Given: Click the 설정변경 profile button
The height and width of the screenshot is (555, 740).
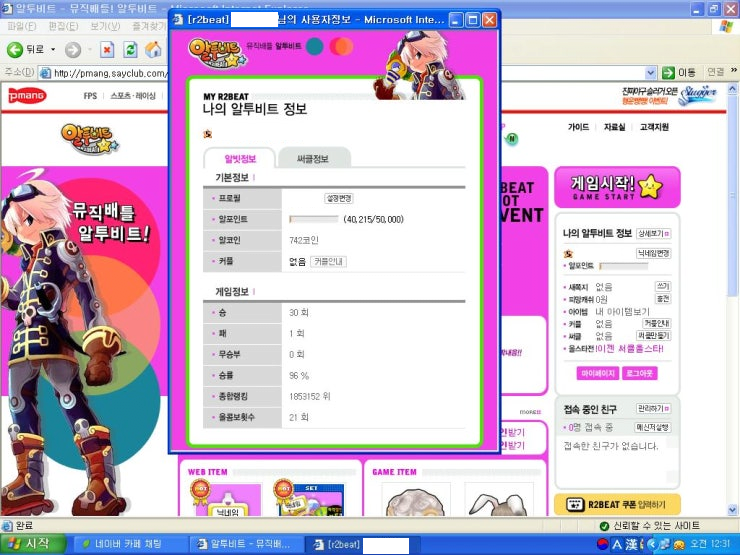Looking at the screenshot, I should (339, 198).
